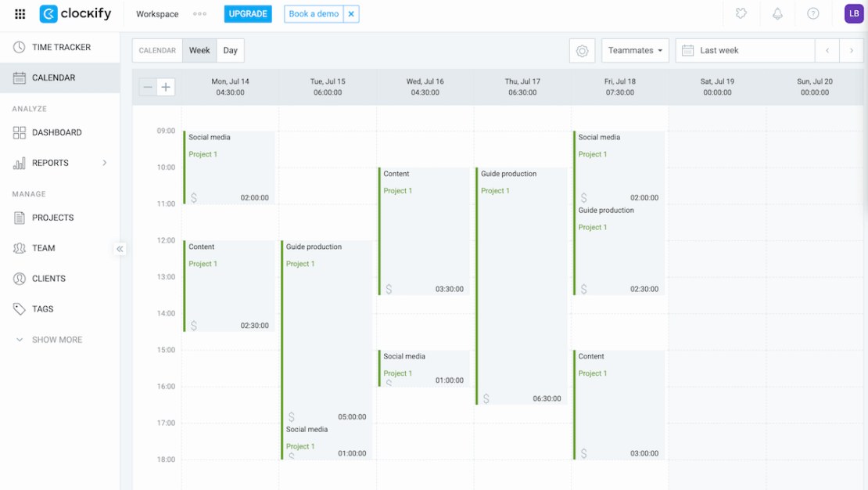Image resolution: width=868 pixels, height=490 pixels.
Task: Expand Show More in the sidebar
Action: coord(56,340)
